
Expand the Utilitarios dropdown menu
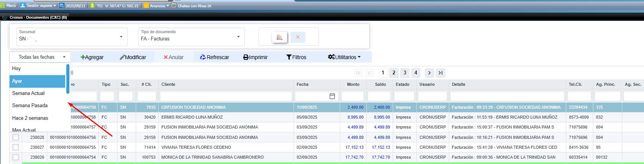click(x=344, y=57)
